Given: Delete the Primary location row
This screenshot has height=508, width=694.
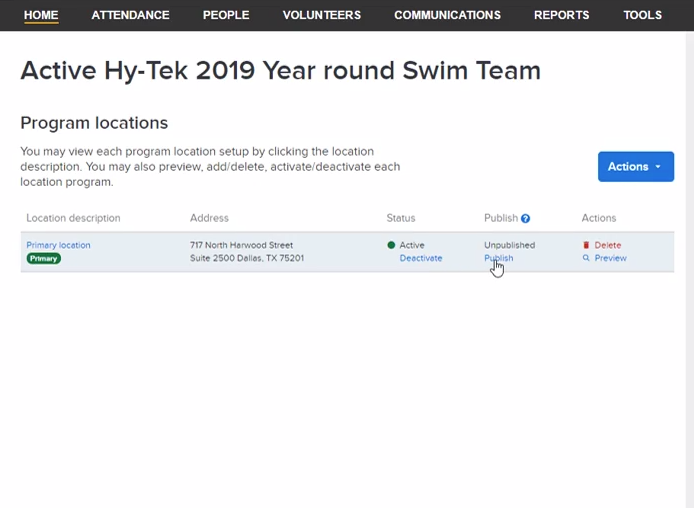Looking at the screenshot, I should click(x=607, y=245).
